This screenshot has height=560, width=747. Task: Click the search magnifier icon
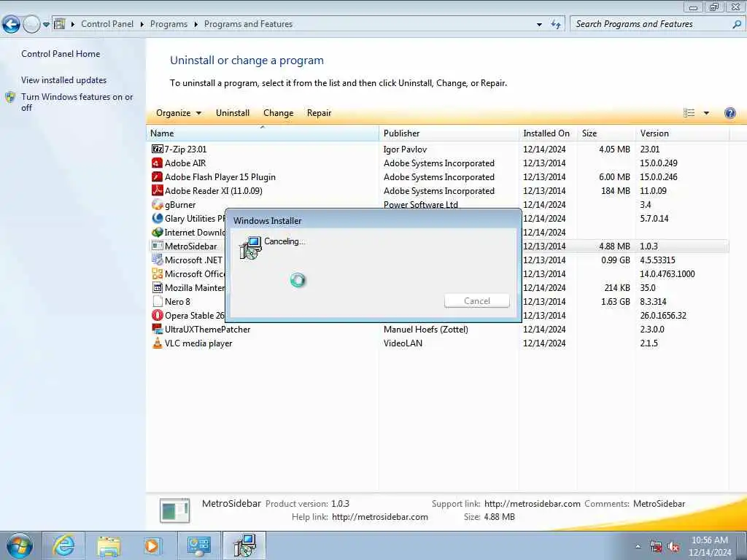tap(736, 24)
